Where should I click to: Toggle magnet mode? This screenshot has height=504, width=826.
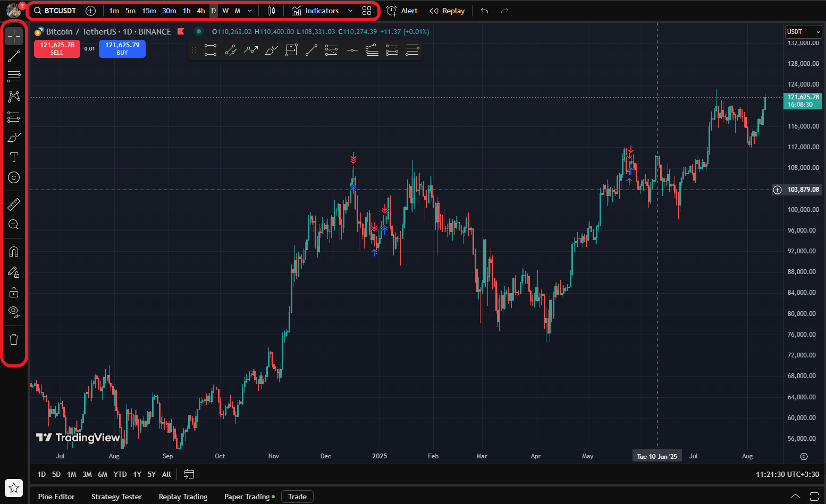tap(14, 251)
